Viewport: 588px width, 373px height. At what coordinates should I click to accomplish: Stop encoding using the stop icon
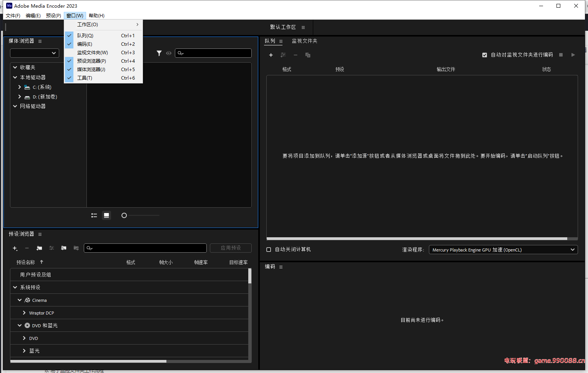pyautogui.click(x=561, y=55)
